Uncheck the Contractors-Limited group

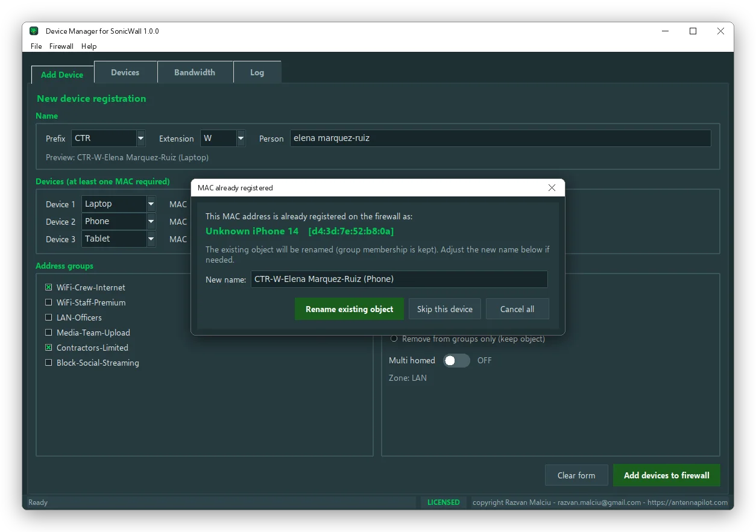(49, 348)
